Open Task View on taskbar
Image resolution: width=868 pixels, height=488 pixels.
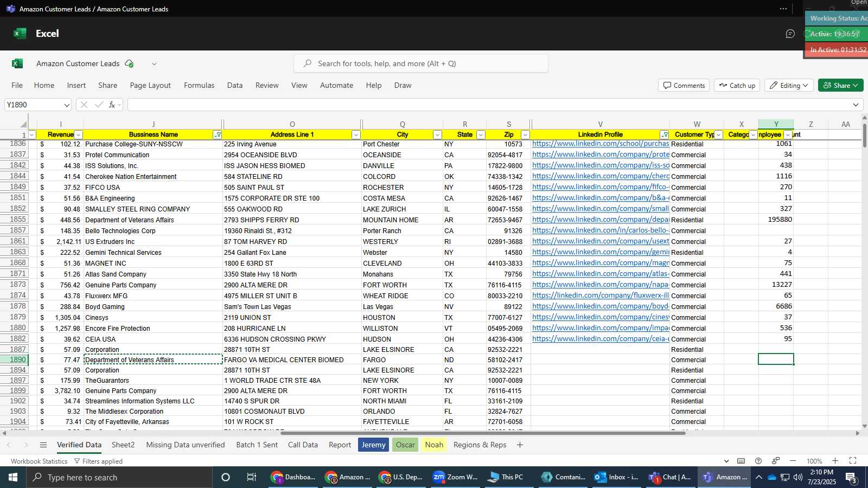coord(252,477)
